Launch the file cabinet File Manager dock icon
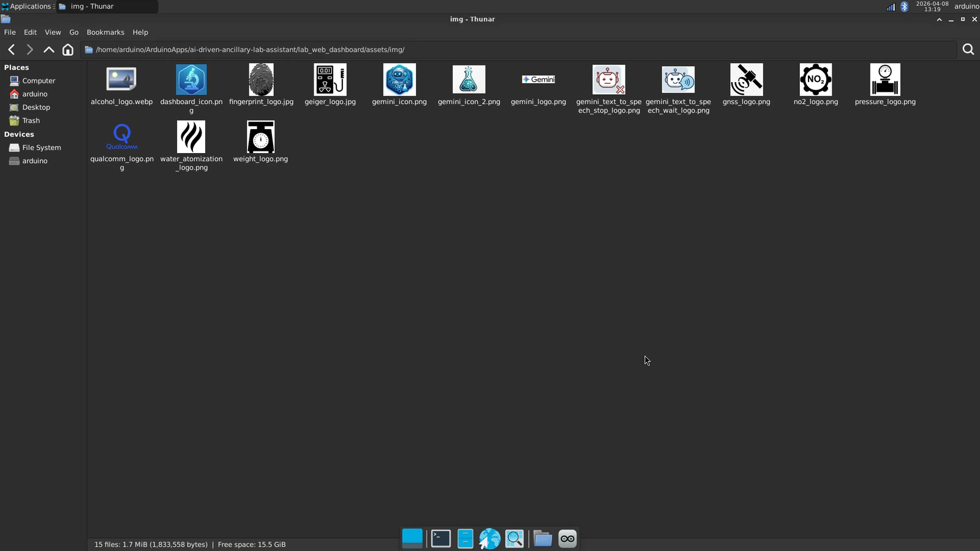Screen dimensions: 980x551 coord(466,538)
